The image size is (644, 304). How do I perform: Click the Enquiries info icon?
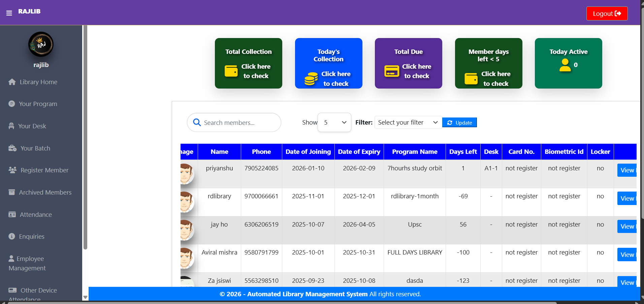[12, 236]
